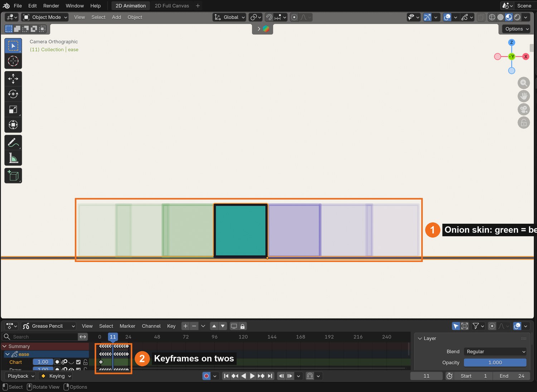
Task: Activate the 3D Cursor tool
Action: click(x=13, y=61)
